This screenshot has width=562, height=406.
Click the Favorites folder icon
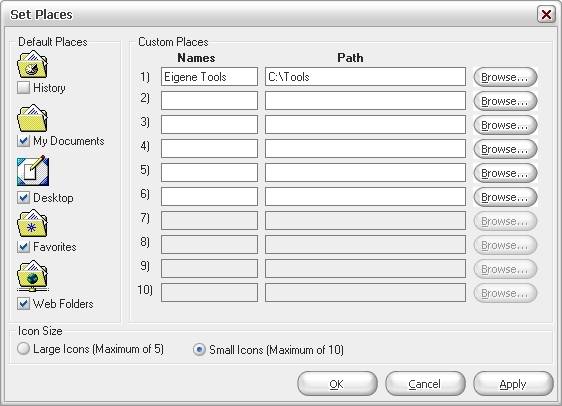click(x=32, y=224)
